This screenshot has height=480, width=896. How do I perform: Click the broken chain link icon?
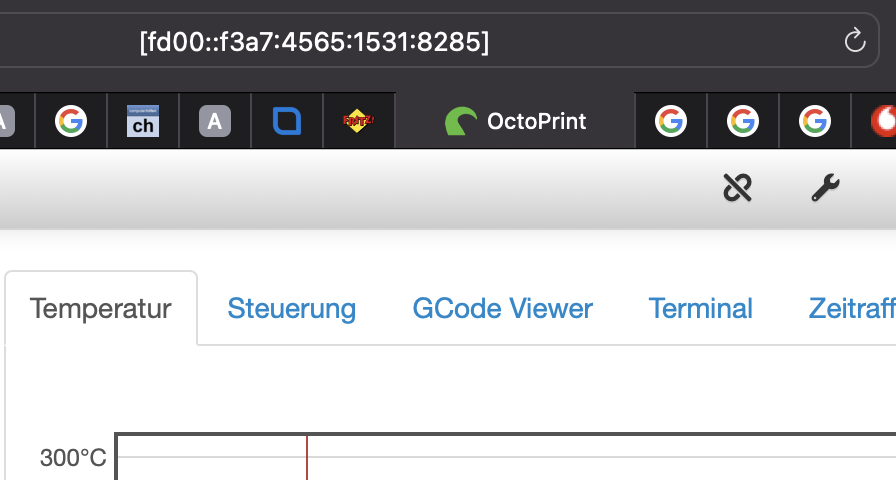[x=737, y=187]
